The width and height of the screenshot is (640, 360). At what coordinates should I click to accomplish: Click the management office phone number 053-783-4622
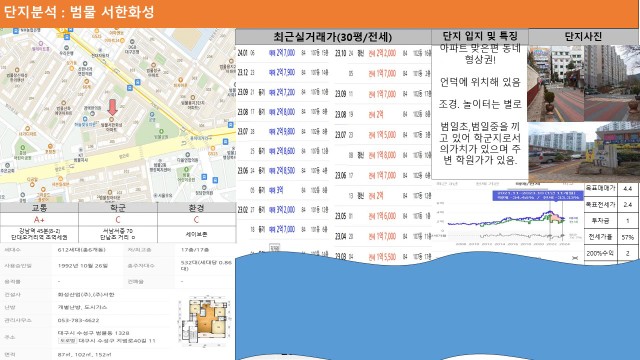78,320
